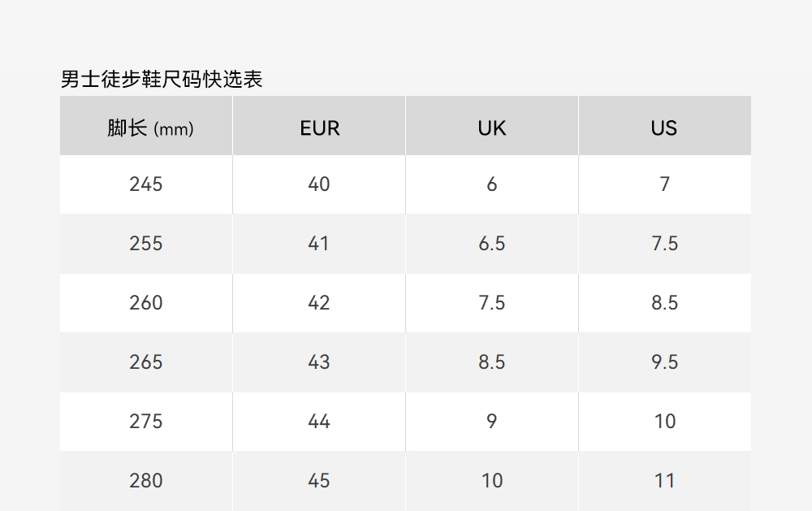This screenshot has height=511, width=812.
Task: Click UK size 6.5 cell
Action: click(492, 244)
